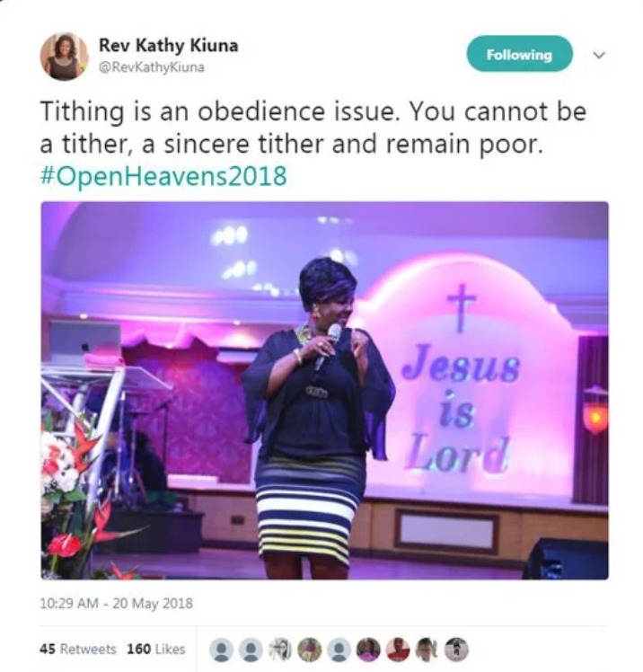Open the black-and-white sketch liker avatar

coord(280,650)
